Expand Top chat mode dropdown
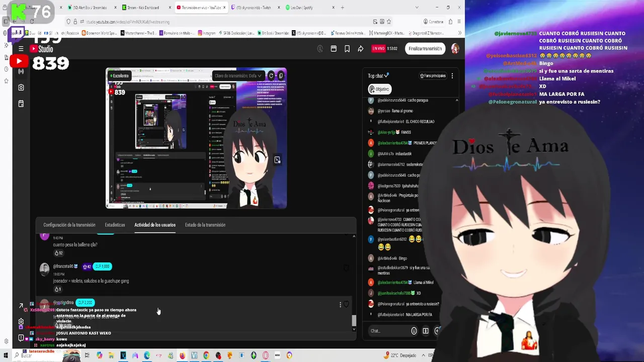644x362 pixels. [x=378, y=76]
